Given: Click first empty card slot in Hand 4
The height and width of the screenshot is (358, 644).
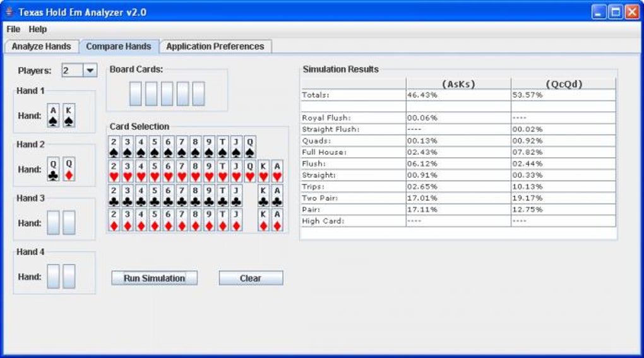Looking at the screenshot, I should 53,277.
